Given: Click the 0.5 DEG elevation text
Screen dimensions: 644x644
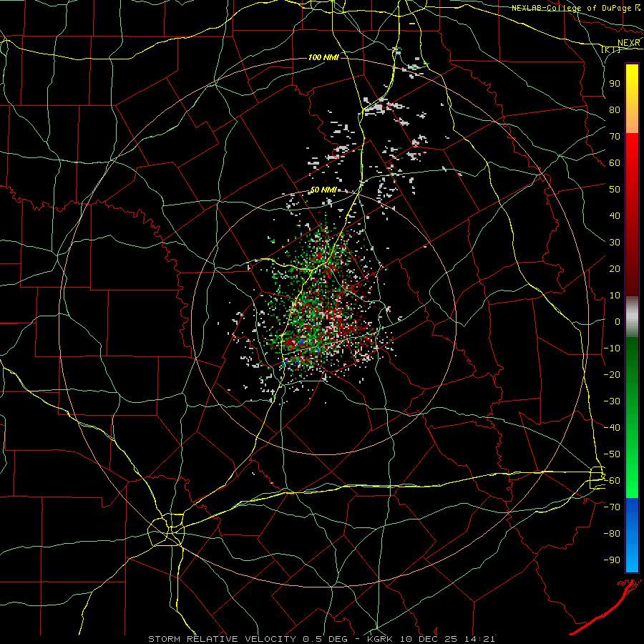Looking at the screenshot, I should point(325,639).
